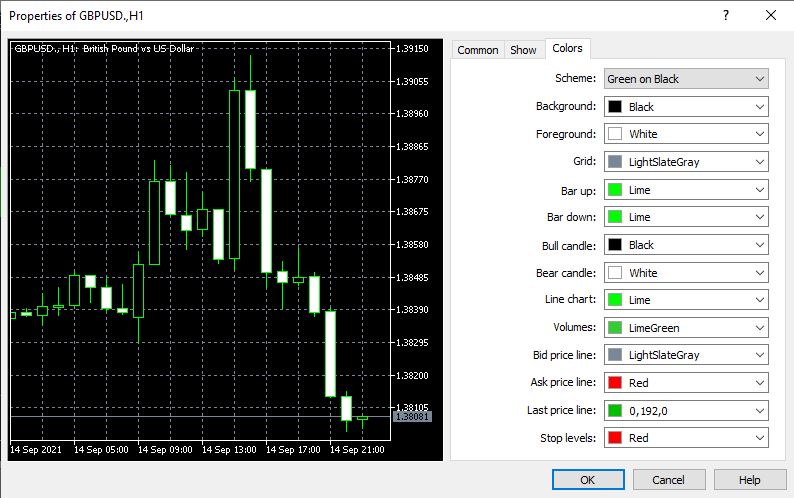Click the black Bull candle swatch

click(x=615, y=245)
